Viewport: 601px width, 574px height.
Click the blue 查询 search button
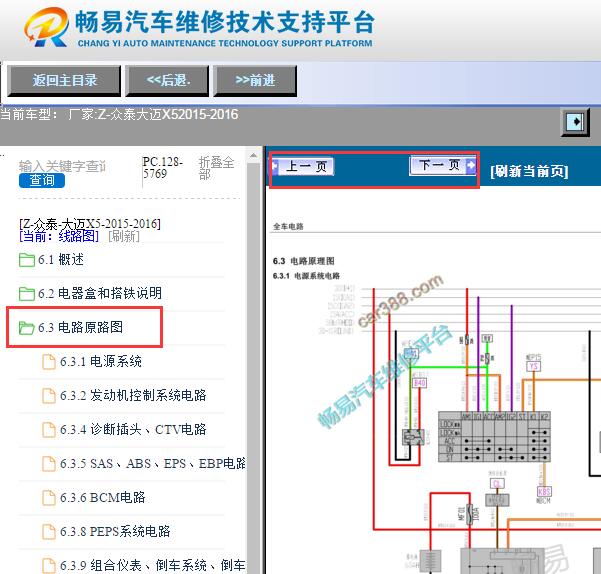tap(42, 180)
